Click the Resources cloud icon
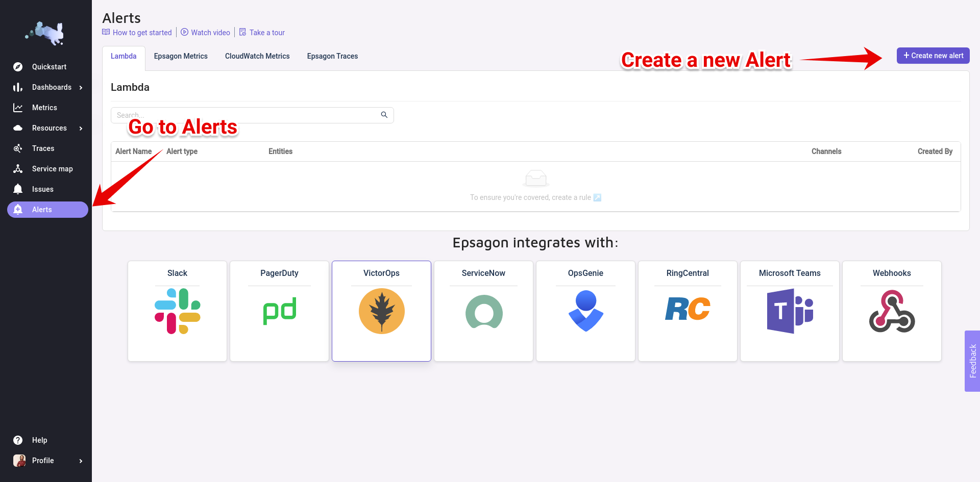Viewport: 980px width, 482px height. 18,128
